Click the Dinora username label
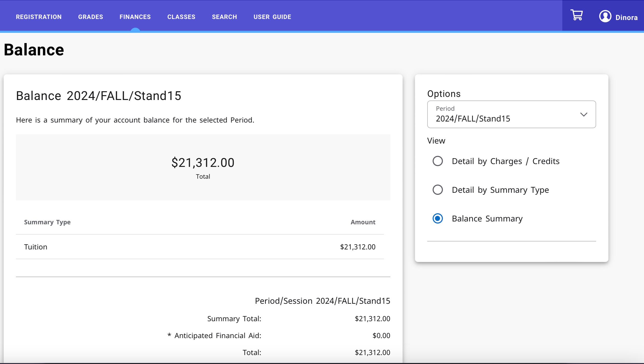 coord(626,18)
